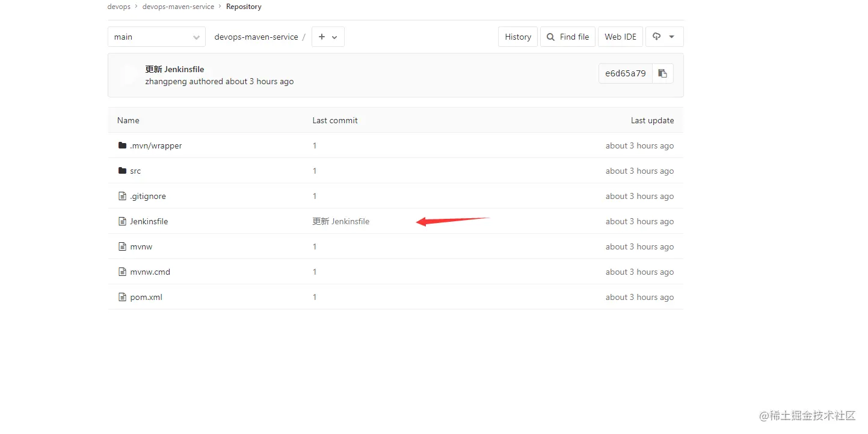
Task: Click the .mvn/wrapper folder icon
Action: click(122, 145)
